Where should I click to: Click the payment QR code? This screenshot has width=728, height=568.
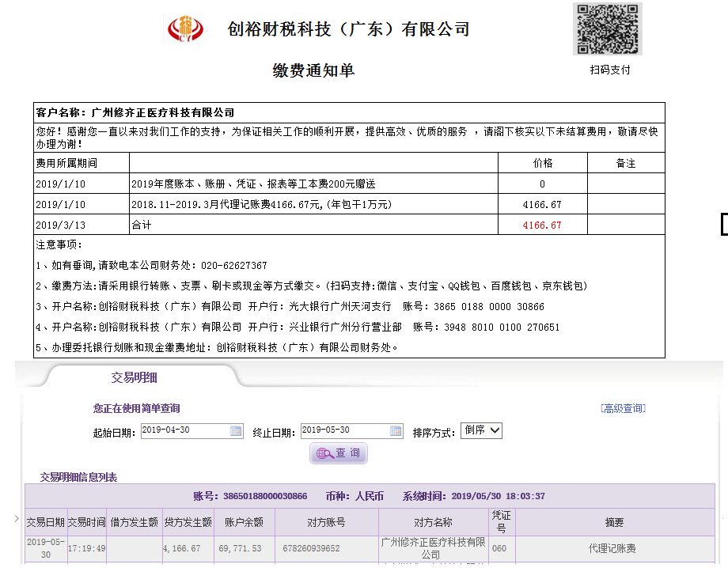point(607,28)
